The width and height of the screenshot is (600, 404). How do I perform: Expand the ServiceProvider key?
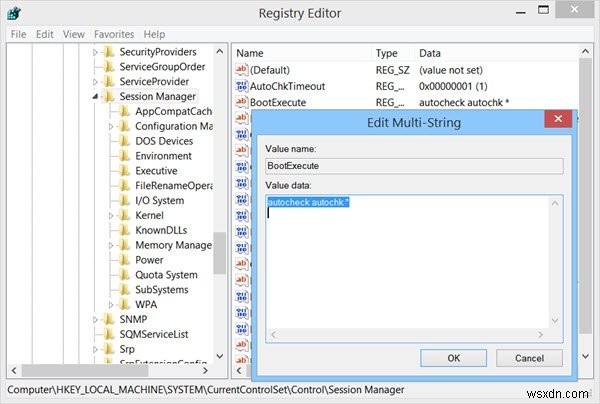(x=95, y=81)
